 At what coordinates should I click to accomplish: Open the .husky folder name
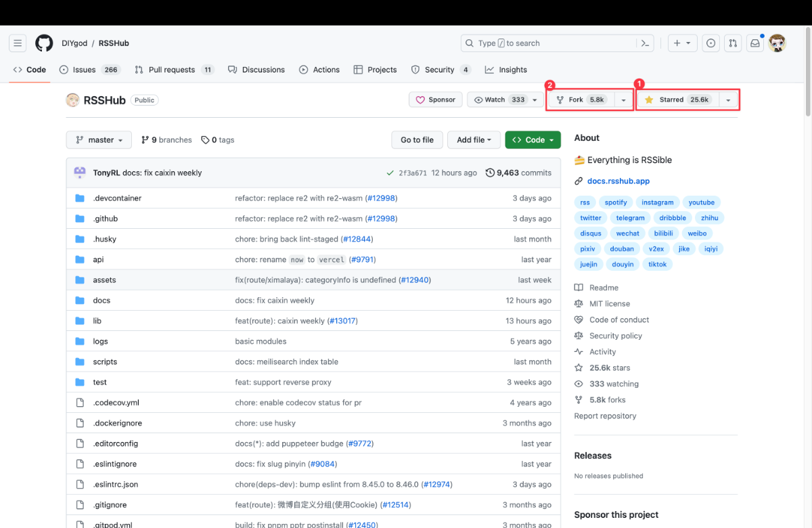click(x=105, y=240)
